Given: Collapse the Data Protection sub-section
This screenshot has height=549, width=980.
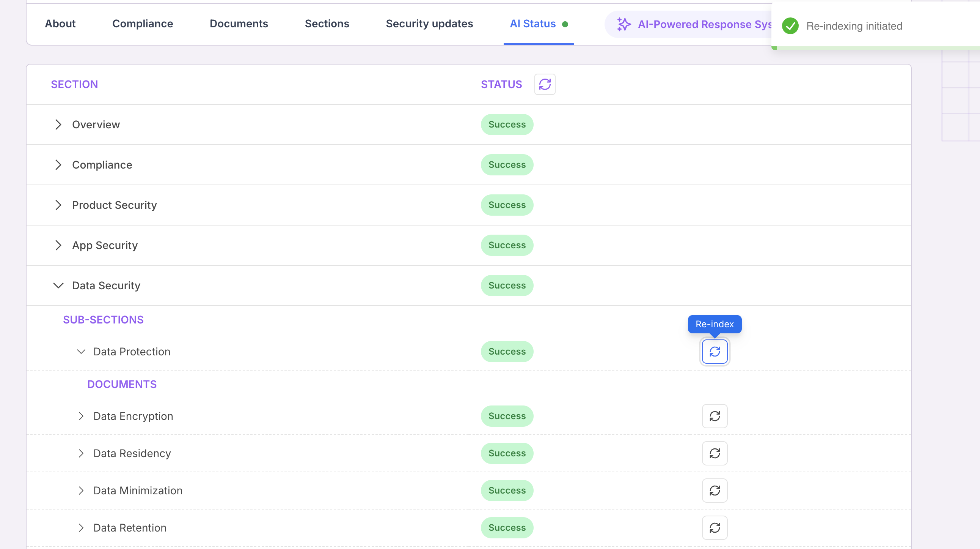Looking at the screenshot, I should coord(81,352).
